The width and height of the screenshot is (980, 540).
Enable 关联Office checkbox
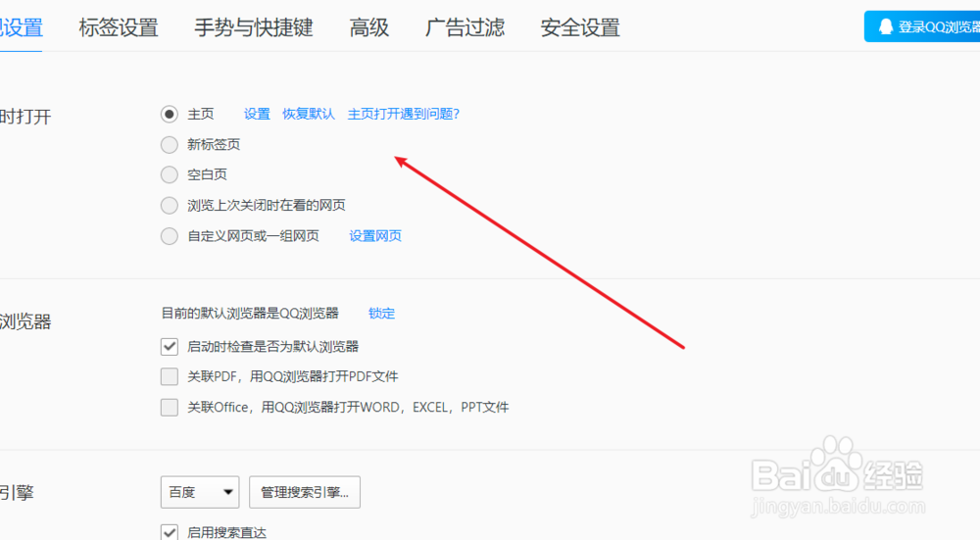point(170,407)
